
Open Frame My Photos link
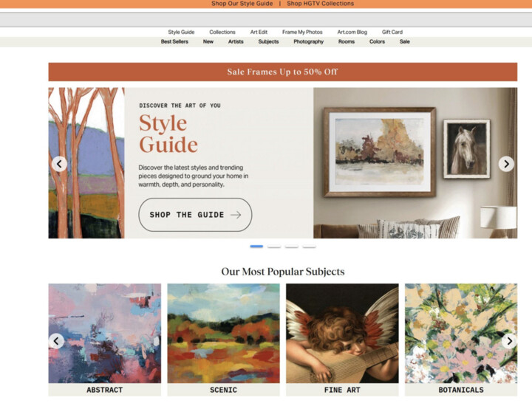coord(302,32)
